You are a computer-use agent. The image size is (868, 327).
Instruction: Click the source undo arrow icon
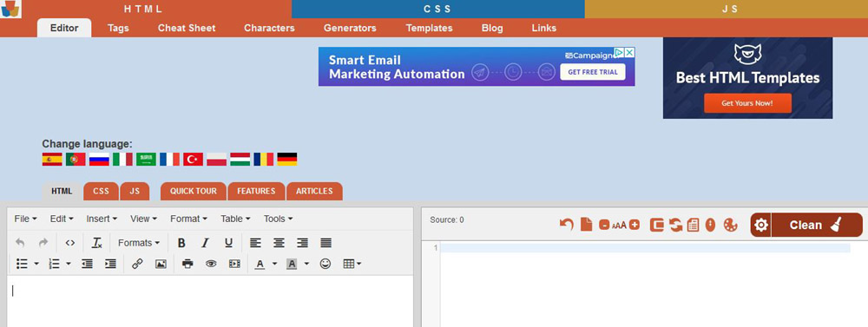pos(566,225)
